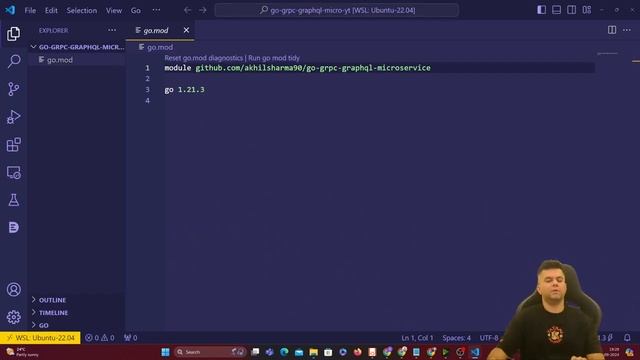Customize layout icon in title bar

point(587,10)
